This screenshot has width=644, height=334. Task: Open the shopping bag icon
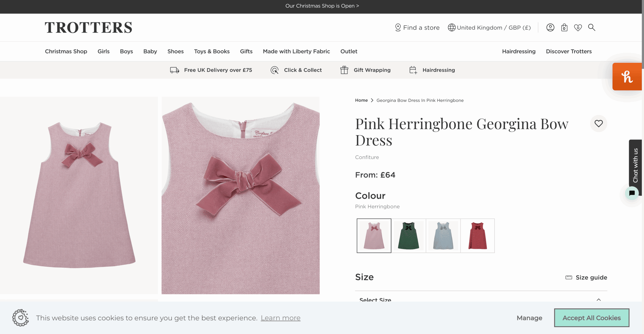(x=564, y=27)
